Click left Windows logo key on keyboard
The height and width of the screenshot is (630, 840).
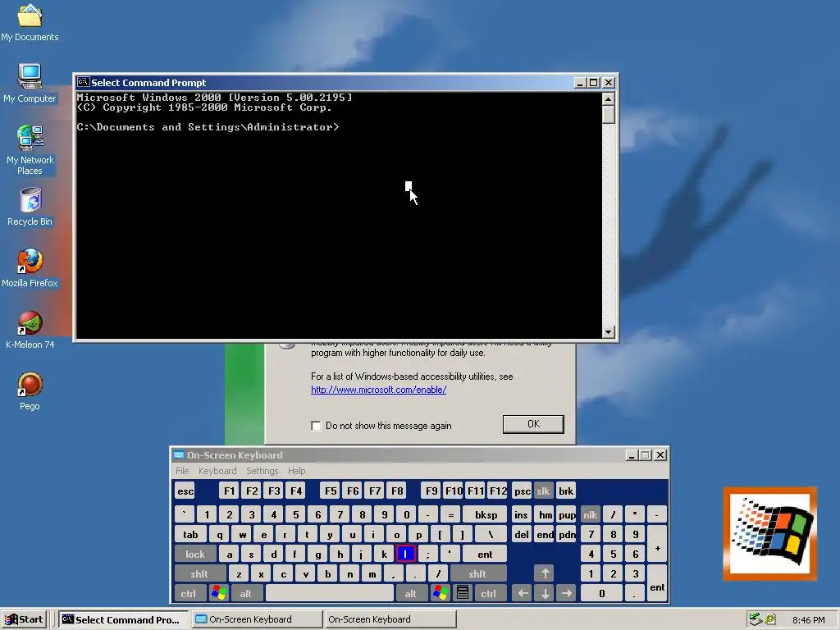point(219,593)
